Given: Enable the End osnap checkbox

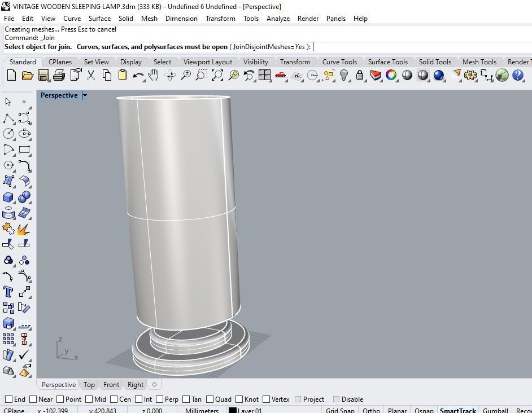Looking at the screenshot, I should pyautogui.click(x=9, y=399).
